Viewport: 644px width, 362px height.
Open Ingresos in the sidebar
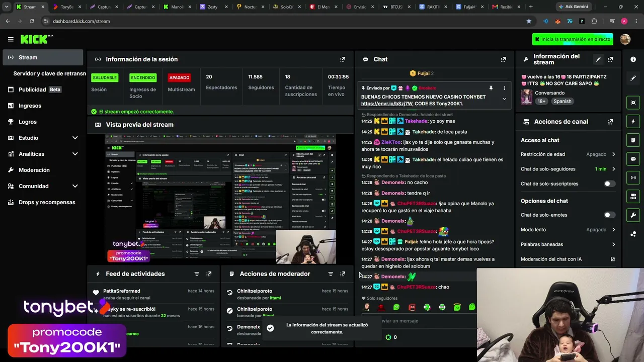coord(43,106)
